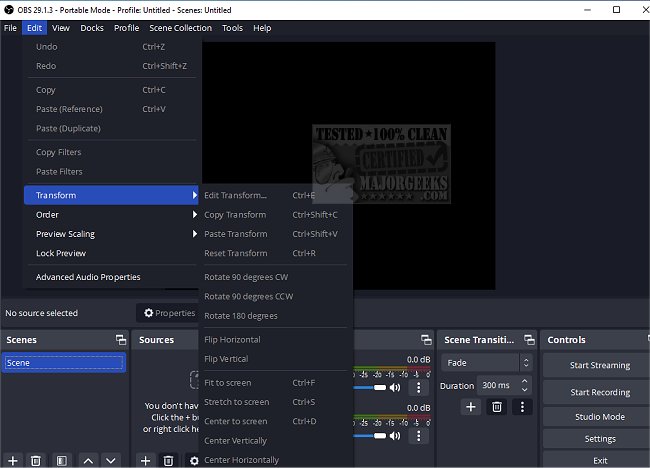Choose Paste Transform
650x468 pixels.
[275, 234]
